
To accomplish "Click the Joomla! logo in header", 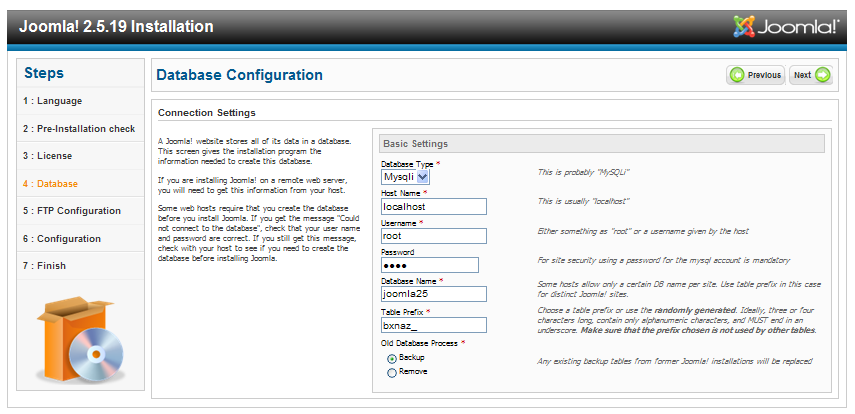I will 786,26.
